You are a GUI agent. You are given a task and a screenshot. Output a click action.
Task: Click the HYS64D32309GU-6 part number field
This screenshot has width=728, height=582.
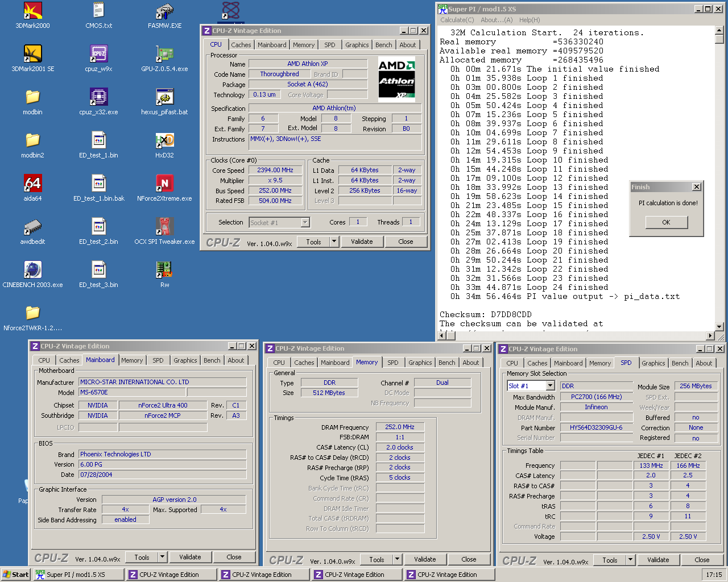tap(596, 427)
